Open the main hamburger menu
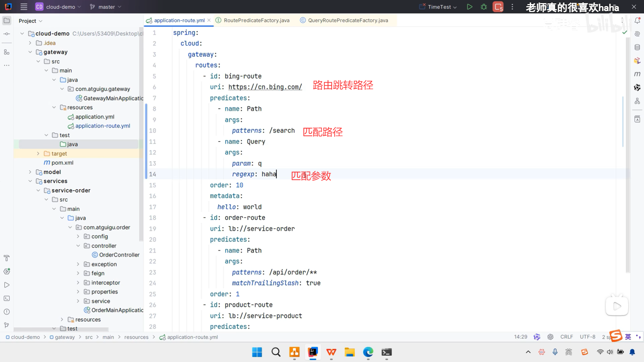 (24, 7)
